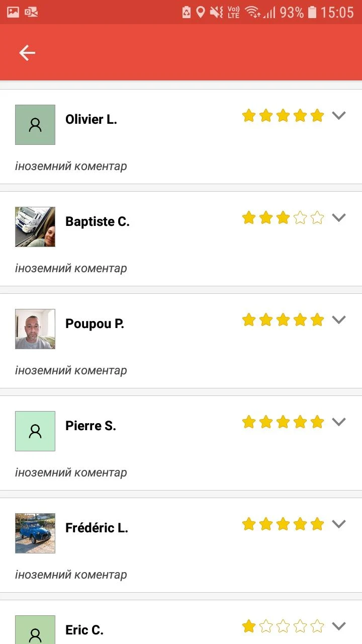
Task: Click Baptiste C.'s three-star rating
Action: 283,218
